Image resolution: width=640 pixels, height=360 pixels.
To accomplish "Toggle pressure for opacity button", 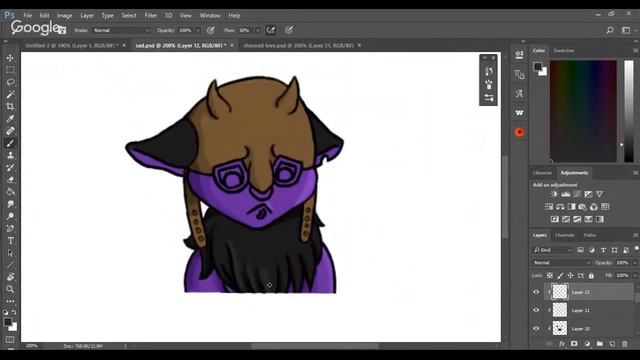I will (x=211, y=30).
